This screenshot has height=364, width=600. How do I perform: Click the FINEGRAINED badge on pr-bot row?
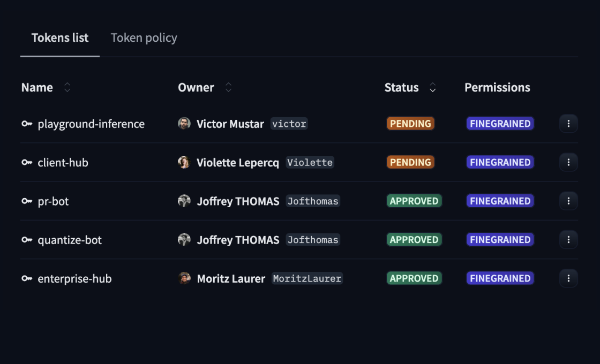(x=500, y=201)
